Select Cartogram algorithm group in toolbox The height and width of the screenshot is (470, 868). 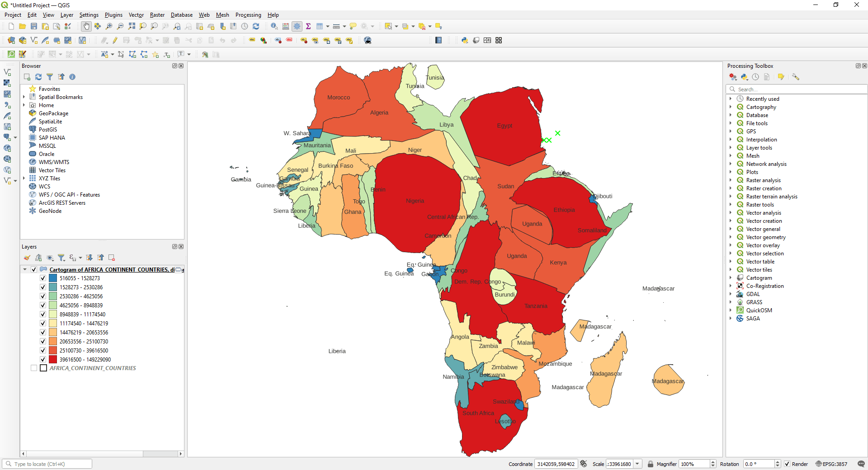[x=759, y=278]
